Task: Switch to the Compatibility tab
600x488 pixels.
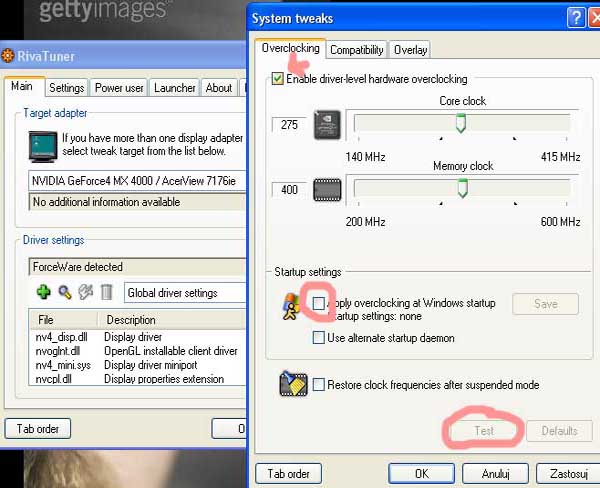Action: click(x=357, y=50)
